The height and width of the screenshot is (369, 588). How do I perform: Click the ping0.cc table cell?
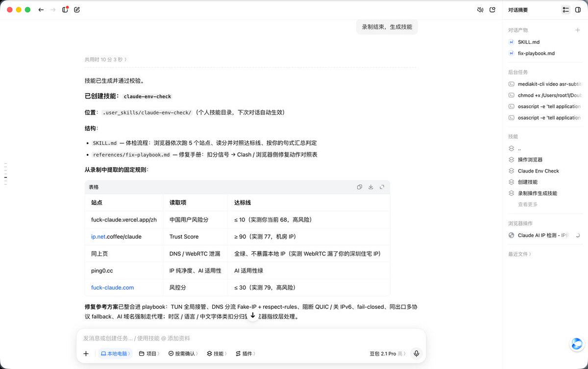(x=123, y=271)
